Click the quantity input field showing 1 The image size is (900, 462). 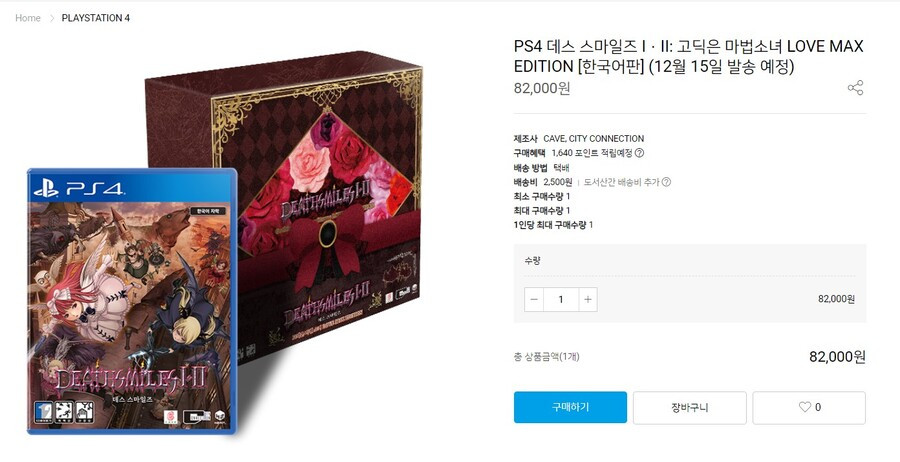point(561,300)
